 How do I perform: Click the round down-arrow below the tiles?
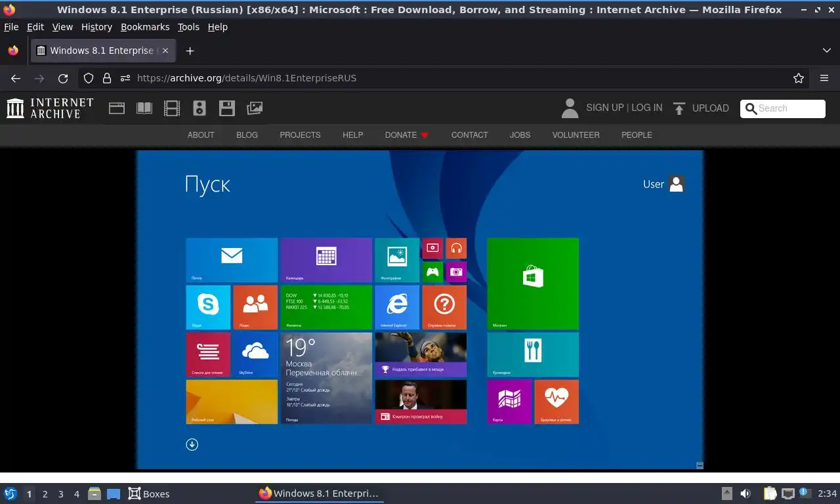tap(192, 444)
